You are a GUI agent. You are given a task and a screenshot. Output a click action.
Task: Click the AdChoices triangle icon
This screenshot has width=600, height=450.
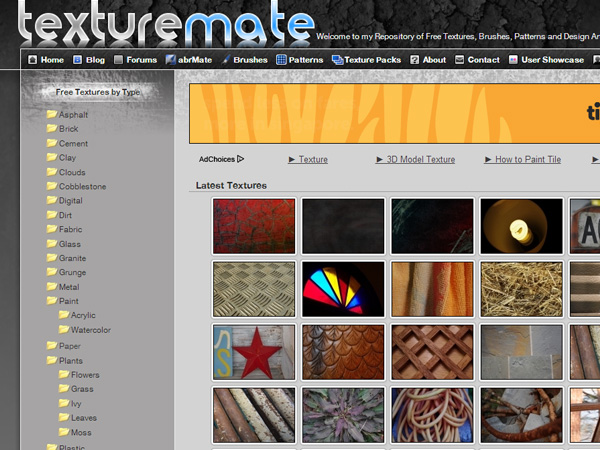coord(240,159)
